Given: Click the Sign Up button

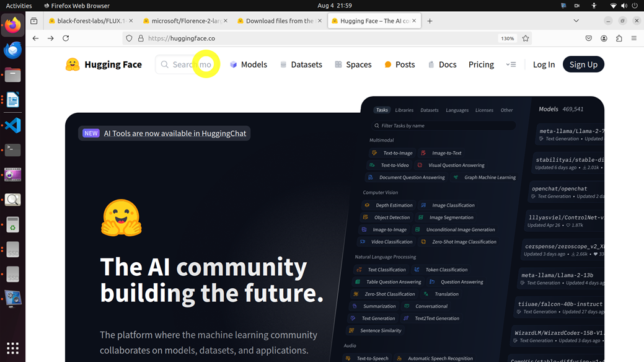Looking at the screenshot, I should point(583,64).
